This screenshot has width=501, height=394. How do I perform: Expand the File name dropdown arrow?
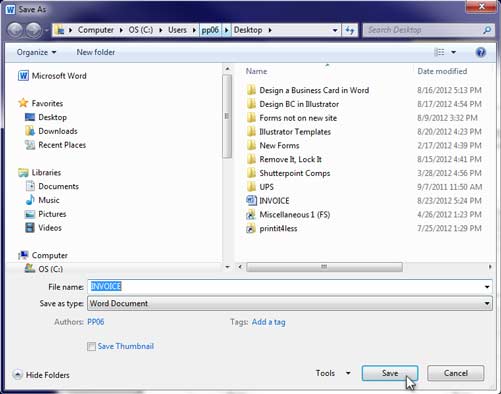(x=487, y=287)
